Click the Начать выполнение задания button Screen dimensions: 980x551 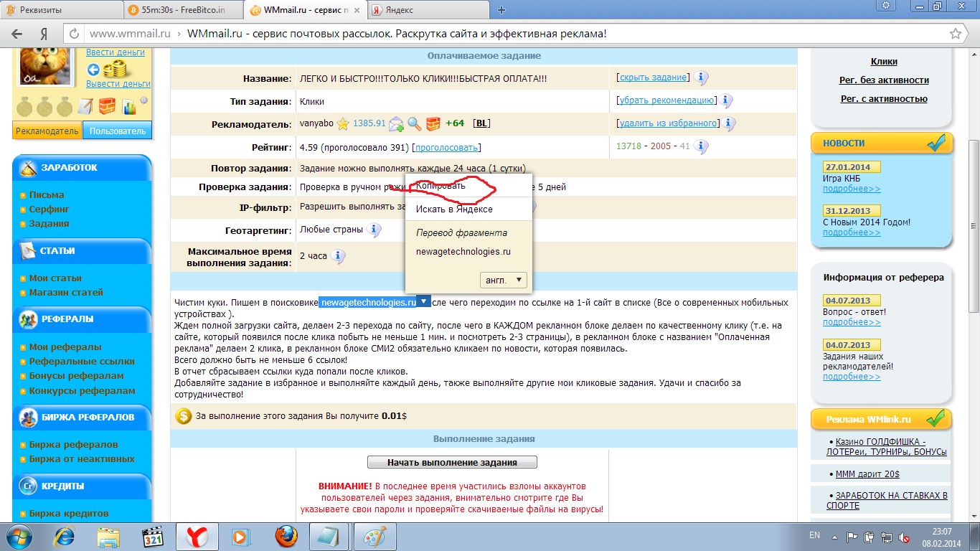(x=452, y=462)
